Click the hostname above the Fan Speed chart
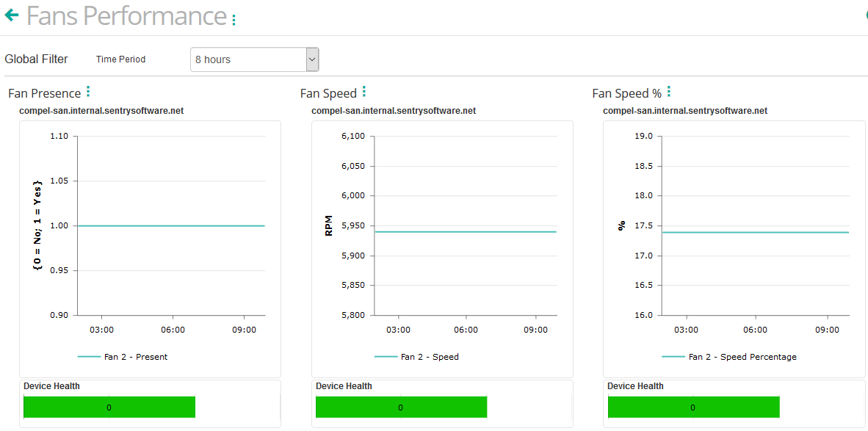Viewport: 868px width, 431px height. pos(394,110)
